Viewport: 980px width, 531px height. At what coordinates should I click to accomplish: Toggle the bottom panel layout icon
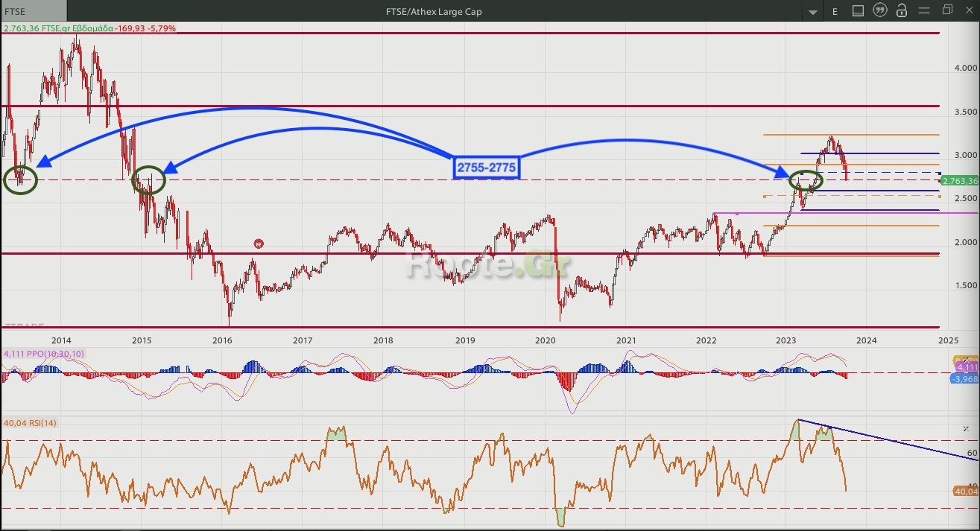click(858, 11)
